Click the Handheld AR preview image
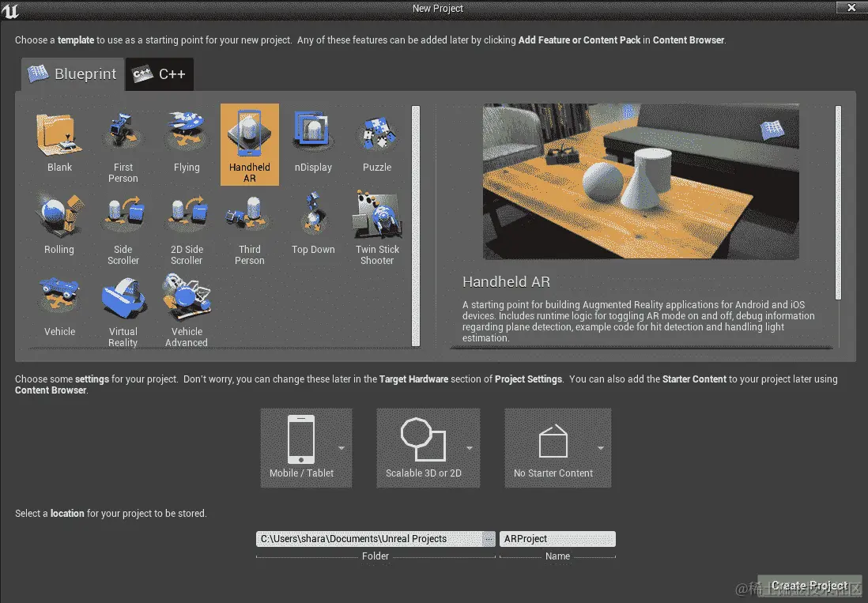The image size is (868, 603). click(640, 182)
